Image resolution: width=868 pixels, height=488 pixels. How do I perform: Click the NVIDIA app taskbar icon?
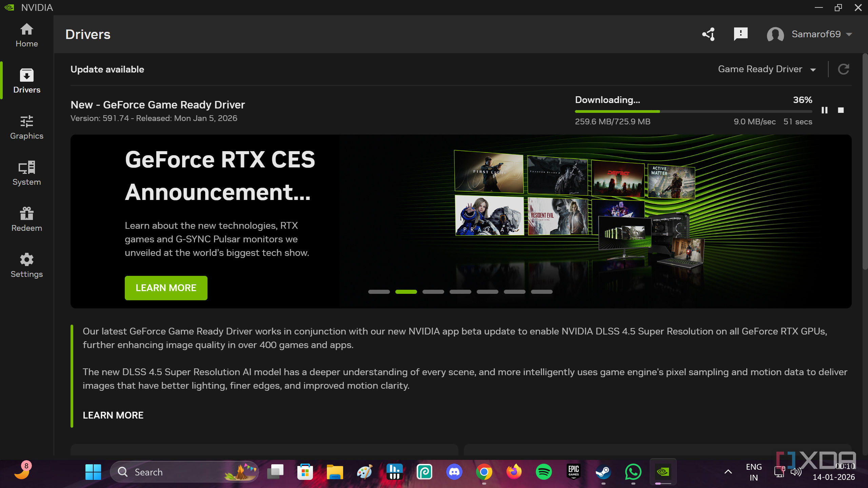(663, 472)
